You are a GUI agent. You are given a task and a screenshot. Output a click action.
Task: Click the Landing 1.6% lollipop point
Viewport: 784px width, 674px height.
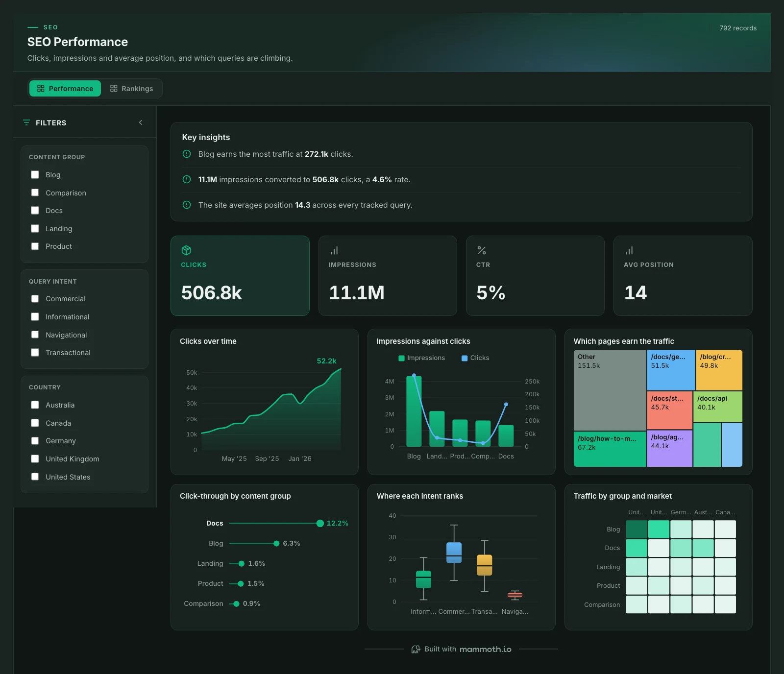point(241,564)
